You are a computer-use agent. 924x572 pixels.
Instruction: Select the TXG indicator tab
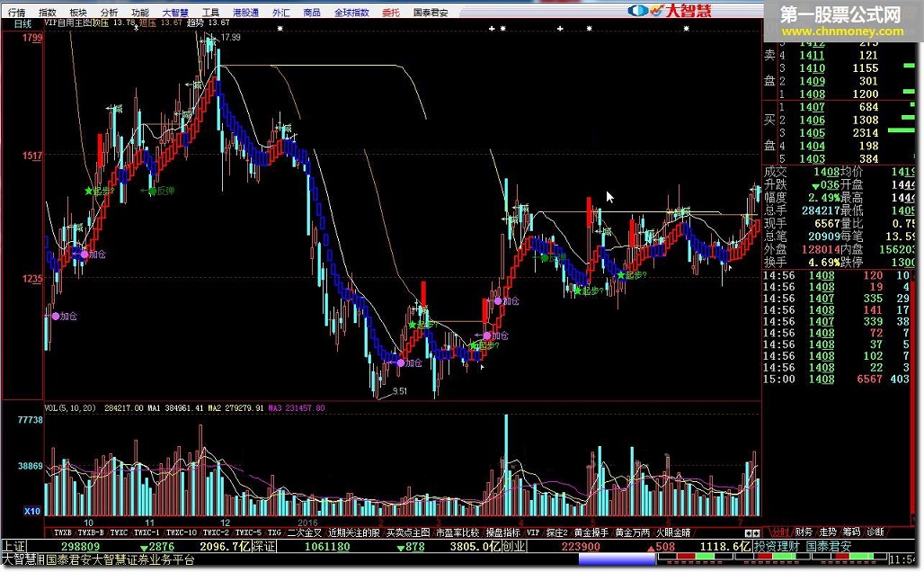click(x=275, y=532)
